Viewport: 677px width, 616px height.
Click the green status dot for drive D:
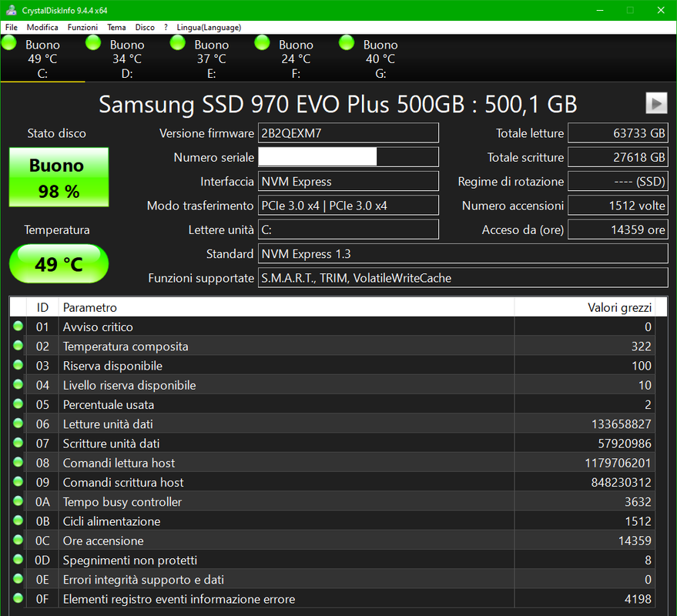pyautogui.click(x=93, y=43)
